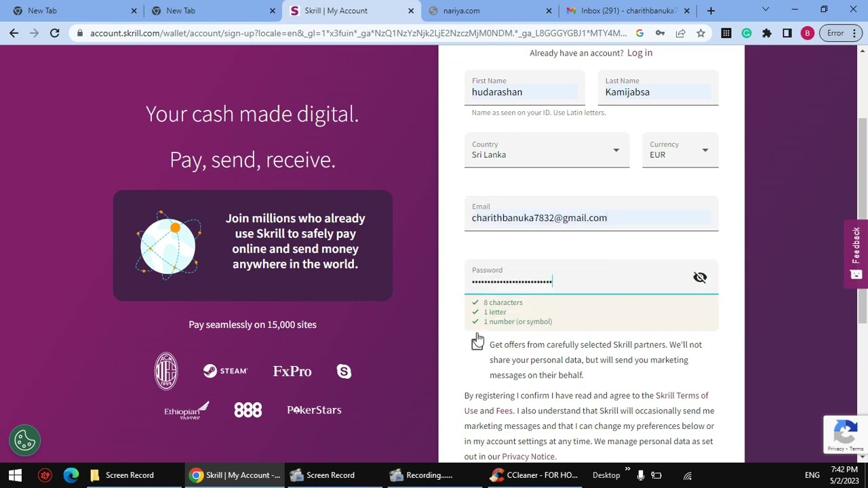The image size is (868, 488).
Task: Share this page via address bar icon
Action: click(x=680, y=33)
